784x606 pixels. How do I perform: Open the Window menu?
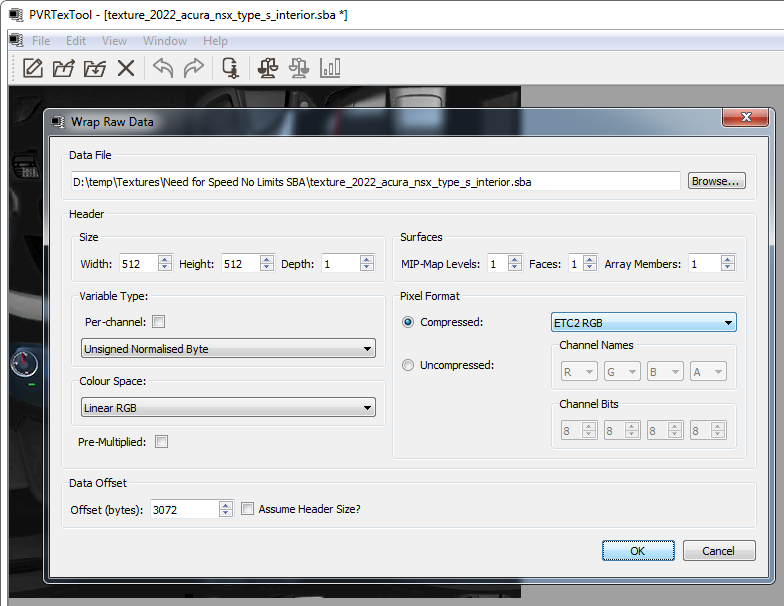click(164, 41)
